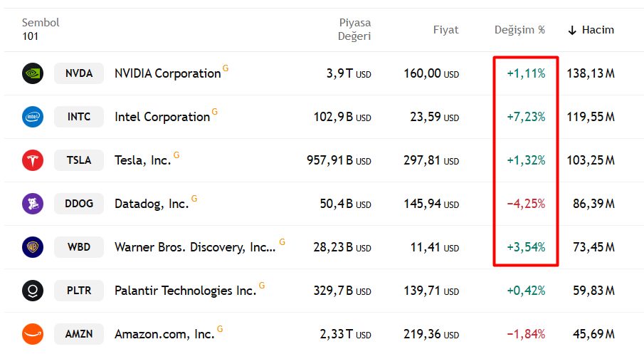The image size is (644, 354).
Task: Click Datadog price 145,94 USD
Action: [431, 204]
